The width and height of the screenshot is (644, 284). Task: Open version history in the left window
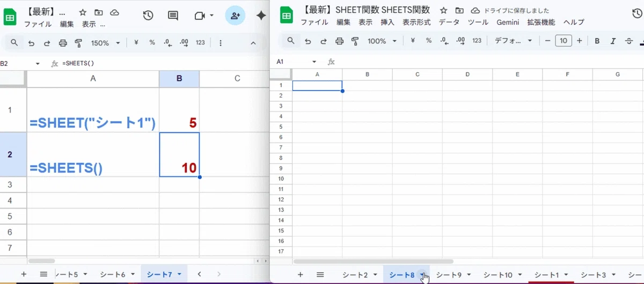click(148, 16)
